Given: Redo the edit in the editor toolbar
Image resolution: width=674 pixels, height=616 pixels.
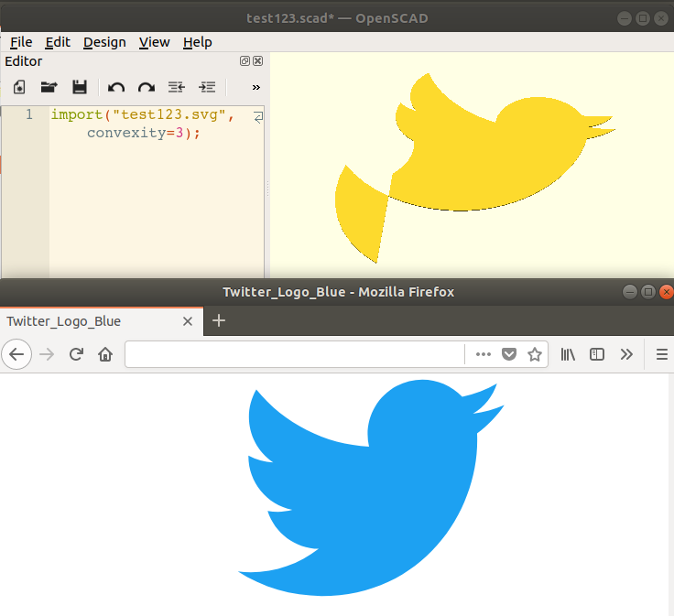Looking at the screenshot, I should tap(147, 88).
